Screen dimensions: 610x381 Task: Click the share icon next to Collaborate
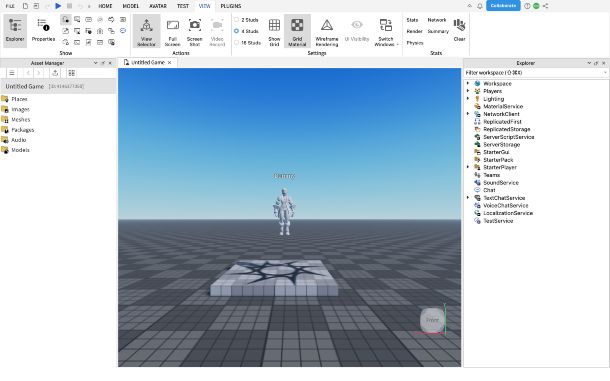point(545,6)
